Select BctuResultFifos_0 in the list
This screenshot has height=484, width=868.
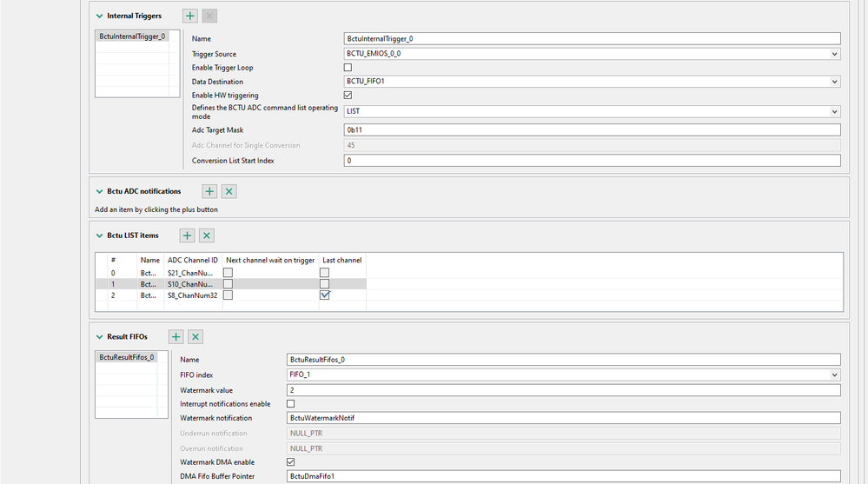point(127,357)
